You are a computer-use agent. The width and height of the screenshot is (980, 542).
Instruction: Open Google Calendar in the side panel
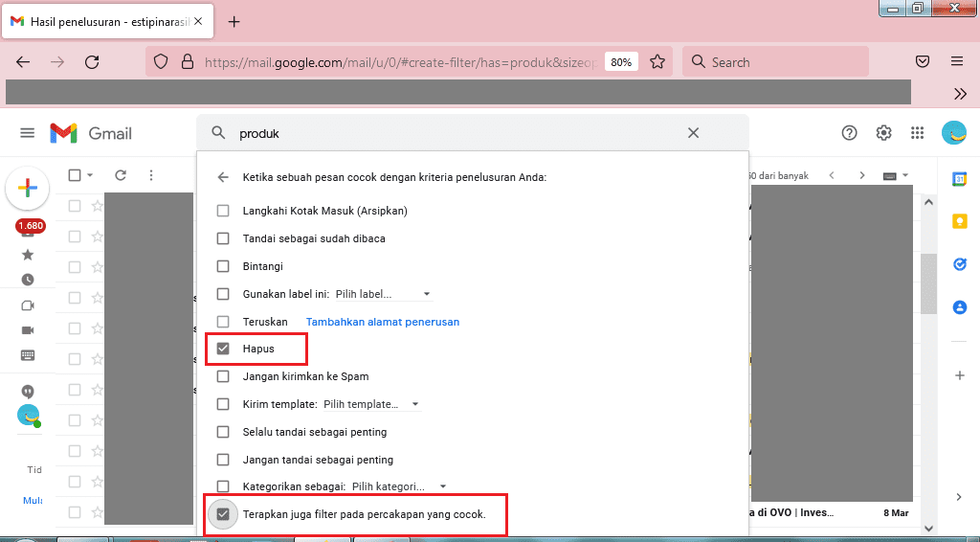(x=959, y=179)
